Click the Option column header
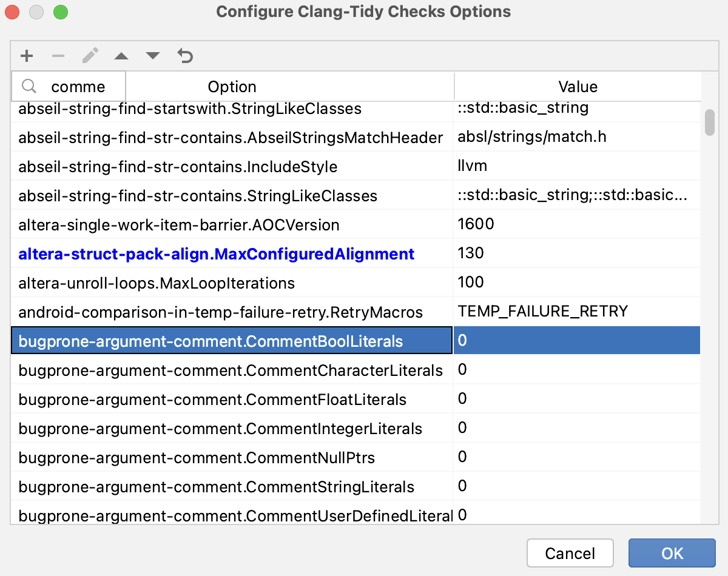728x576 pixels. click(232, 86)
